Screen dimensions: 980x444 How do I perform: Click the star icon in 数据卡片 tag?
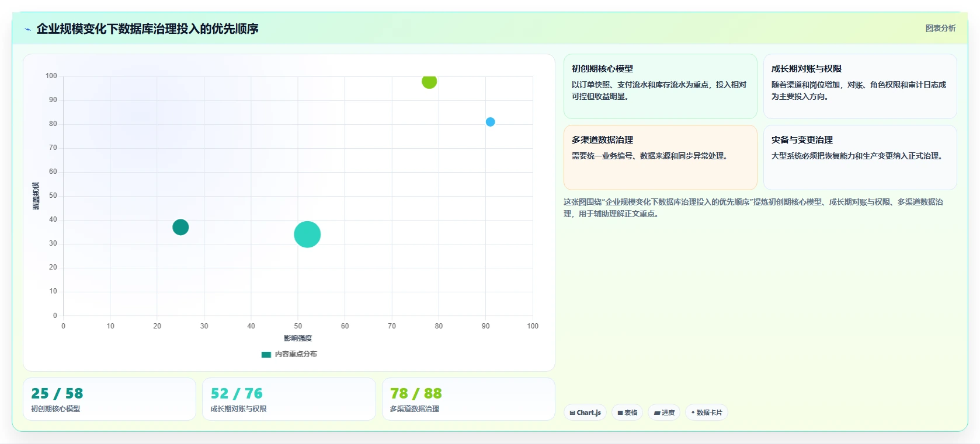(x=693, y=412)
